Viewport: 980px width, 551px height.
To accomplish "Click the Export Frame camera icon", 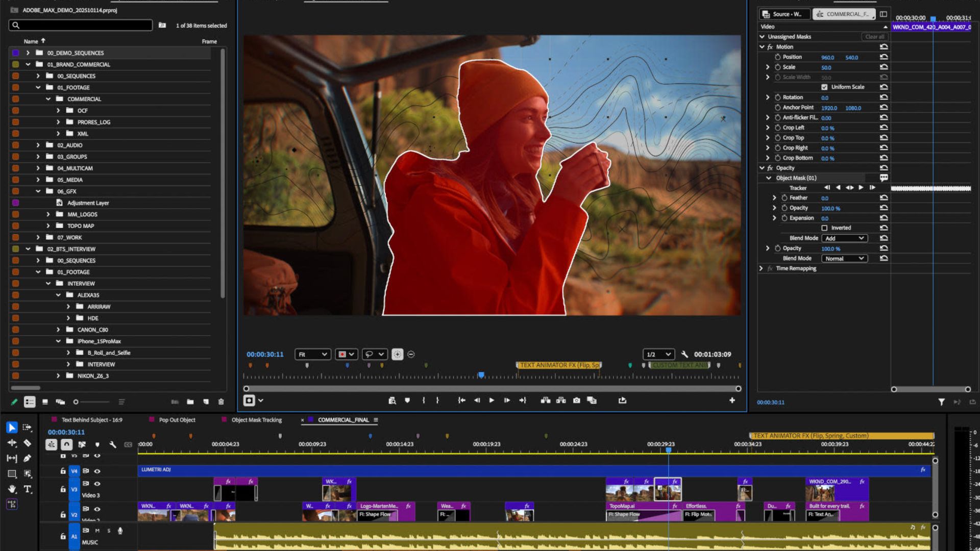I will click(x=576, y=400).
